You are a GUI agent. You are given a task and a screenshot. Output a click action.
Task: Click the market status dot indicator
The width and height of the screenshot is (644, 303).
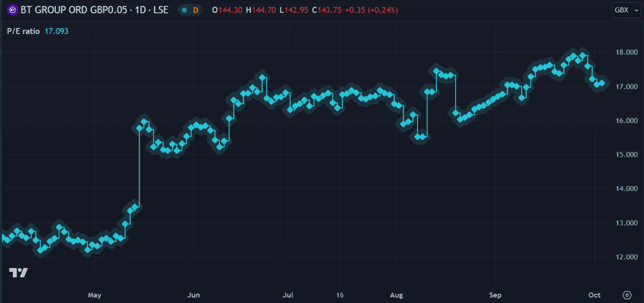coord(184,10)
